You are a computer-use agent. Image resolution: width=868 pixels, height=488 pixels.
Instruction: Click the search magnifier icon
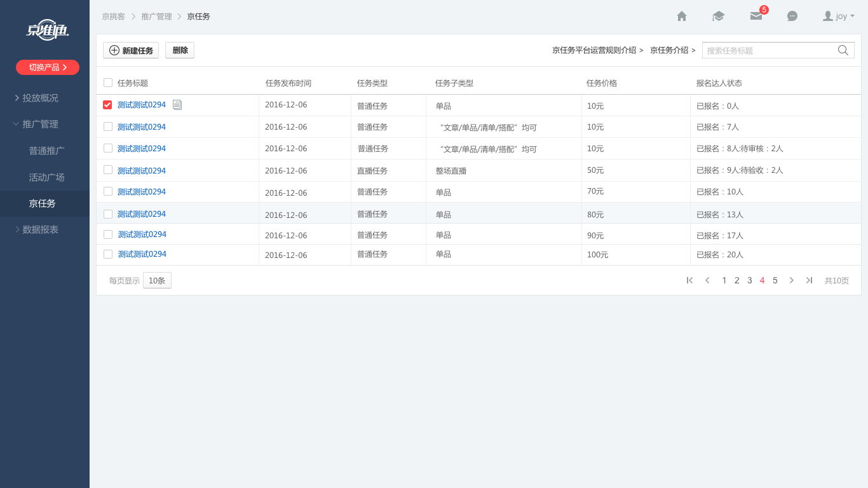843,50
